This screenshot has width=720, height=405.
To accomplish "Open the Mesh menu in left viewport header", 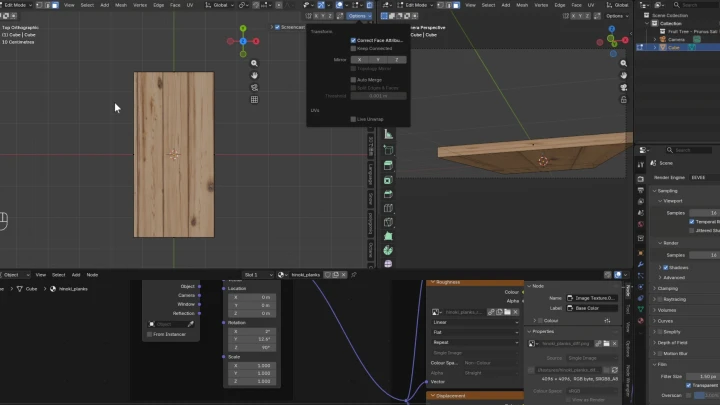I will (121, 5).
